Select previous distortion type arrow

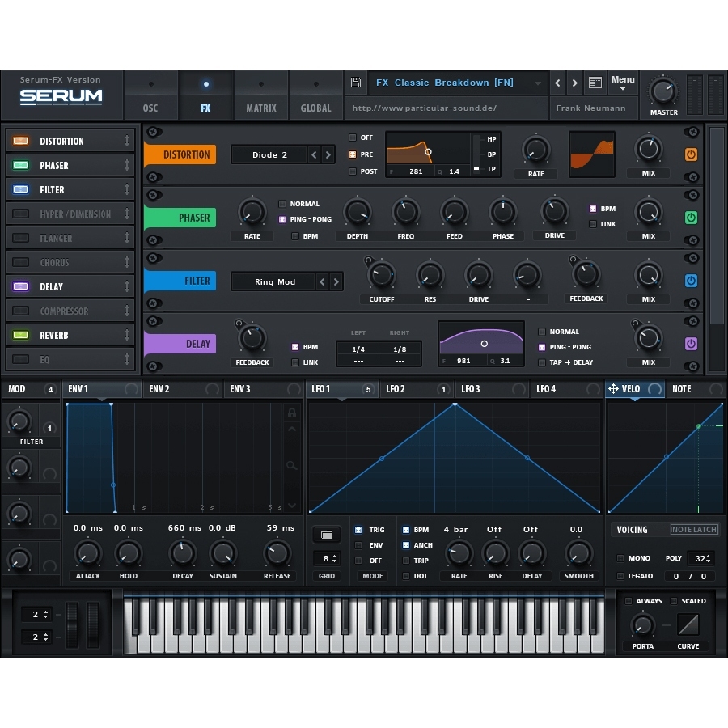click(x=315, y=154)
